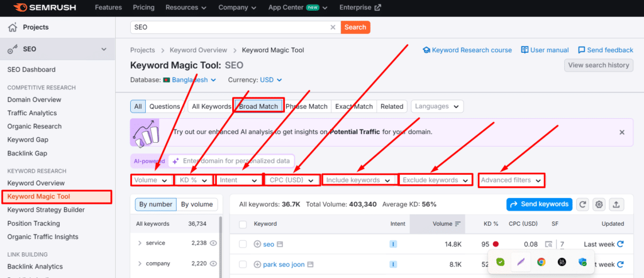Screen dimensions: 644x278
Task: Click SERP features icon in 'seo' row
Action: click(x=548, y=244)
